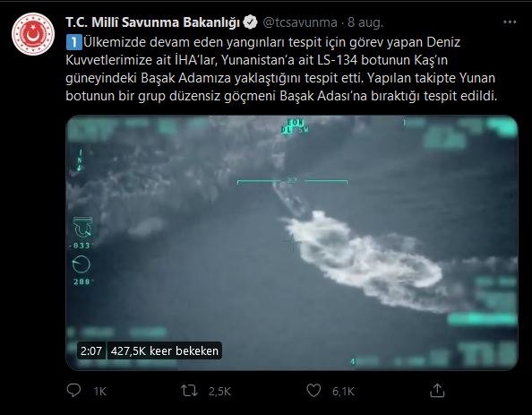The image size is (532, 415).
Task: Click the 427,5K keer bekeken view count
Action: [165, 350]
